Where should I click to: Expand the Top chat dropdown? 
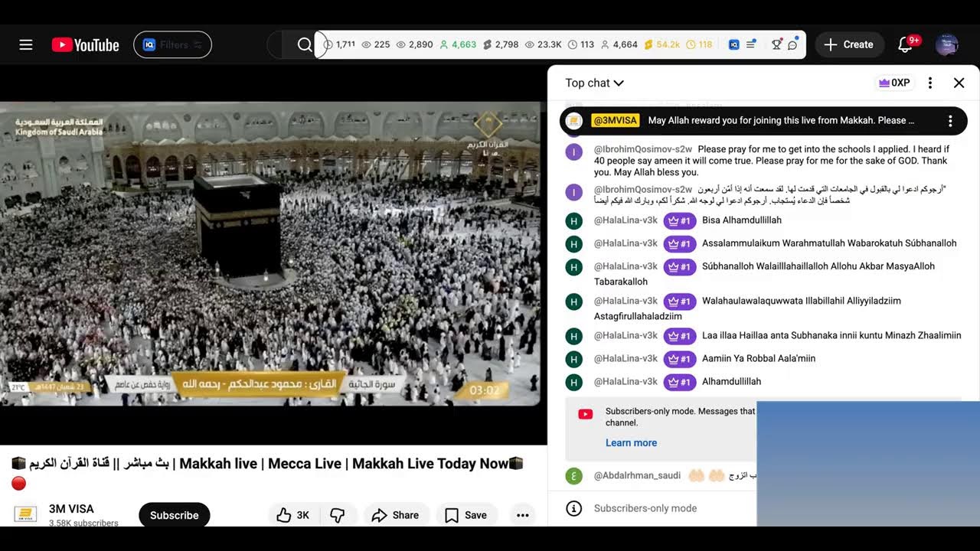(x=594, y=83)
